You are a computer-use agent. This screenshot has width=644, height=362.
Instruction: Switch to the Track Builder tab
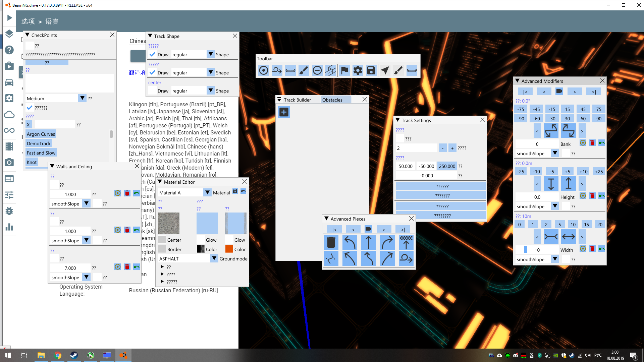297,100
